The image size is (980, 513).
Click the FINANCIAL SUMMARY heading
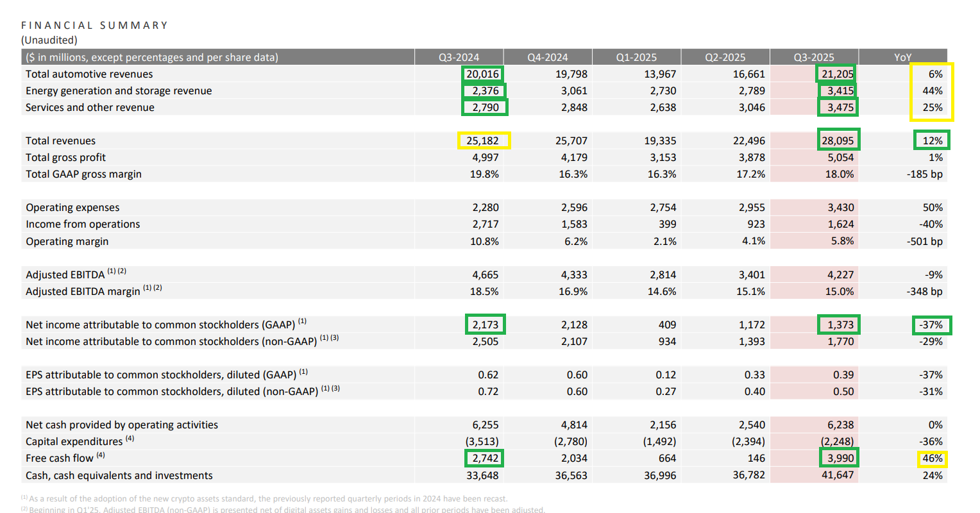tap(94, 25)
